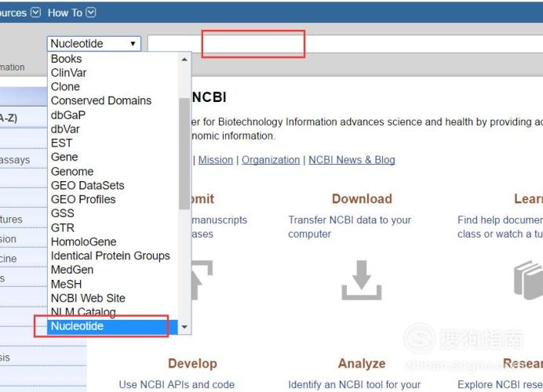Click the Download arrow icon
The width and height of the screenshot is (543, 392).
362,280
